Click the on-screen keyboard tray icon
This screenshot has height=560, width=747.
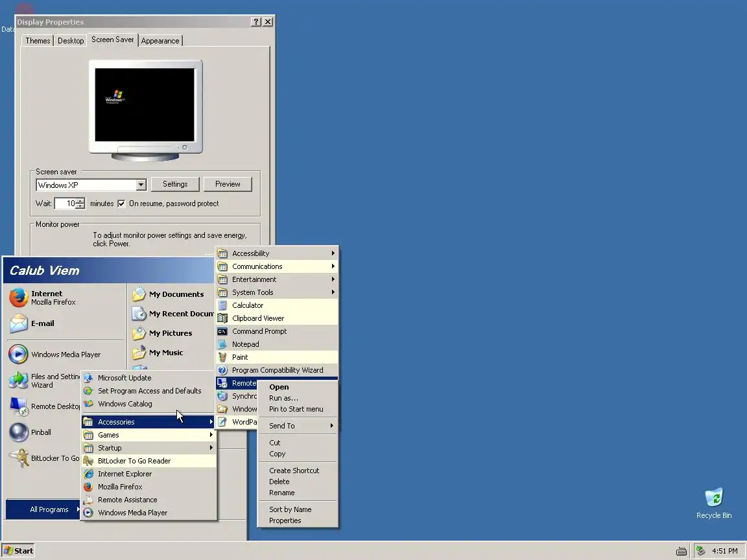point(682,552)
